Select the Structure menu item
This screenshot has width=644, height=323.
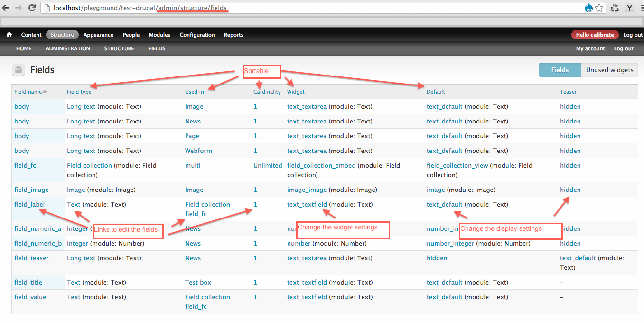[62, 34]
